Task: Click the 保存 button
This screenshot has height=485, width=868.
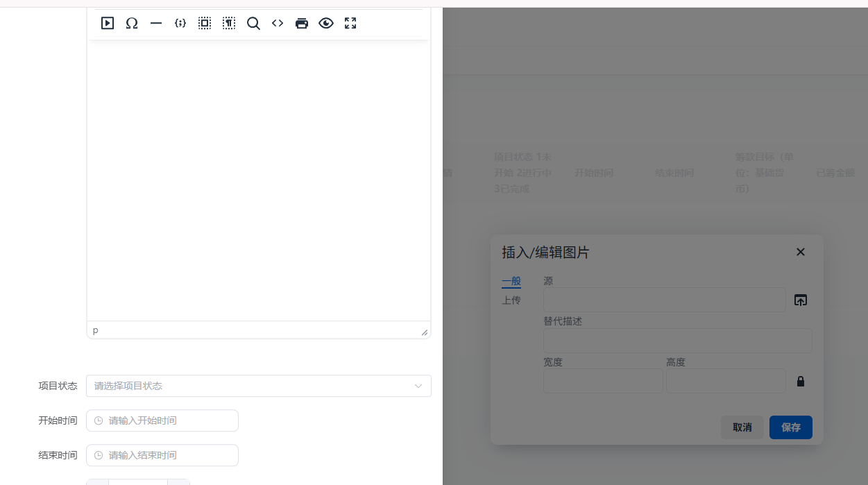Action: click(x=790, y=427)
